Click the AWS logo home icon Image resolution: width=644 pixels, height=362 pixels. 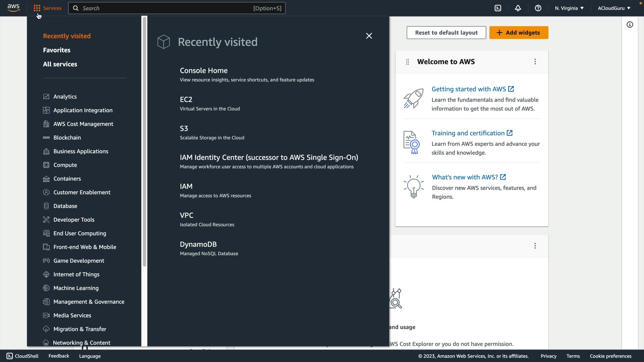13,8
